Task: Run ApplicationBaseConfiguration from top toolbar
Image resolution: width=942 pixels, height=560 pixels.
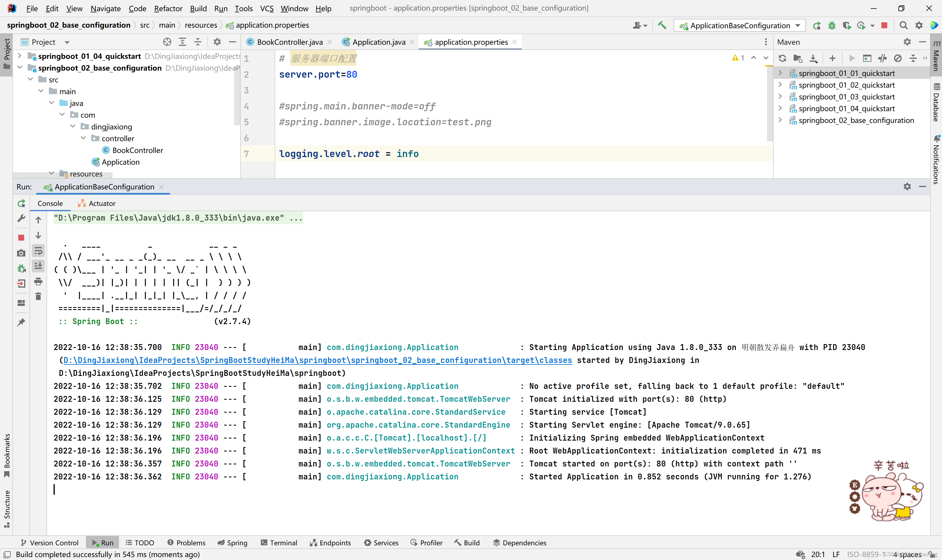Action: 817,25
